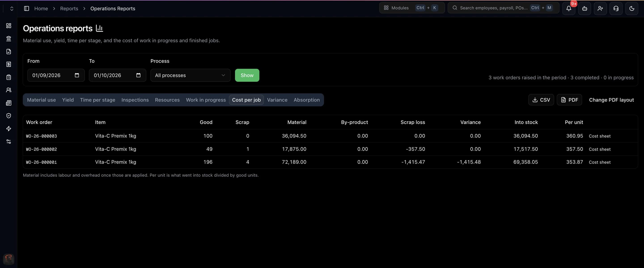Switch to the Inspections tab
The image size is (644, 268).
[x=135, y=100]
